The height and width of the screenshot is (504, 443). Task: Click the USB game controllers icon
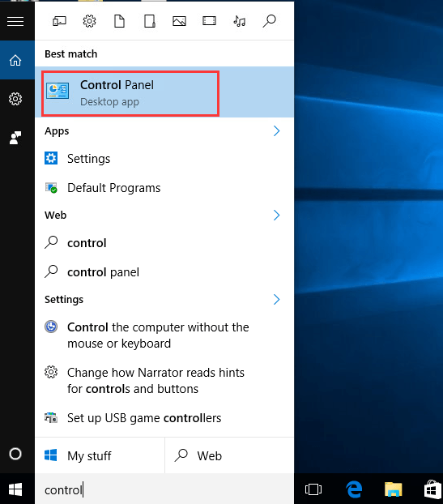(51, 417)
